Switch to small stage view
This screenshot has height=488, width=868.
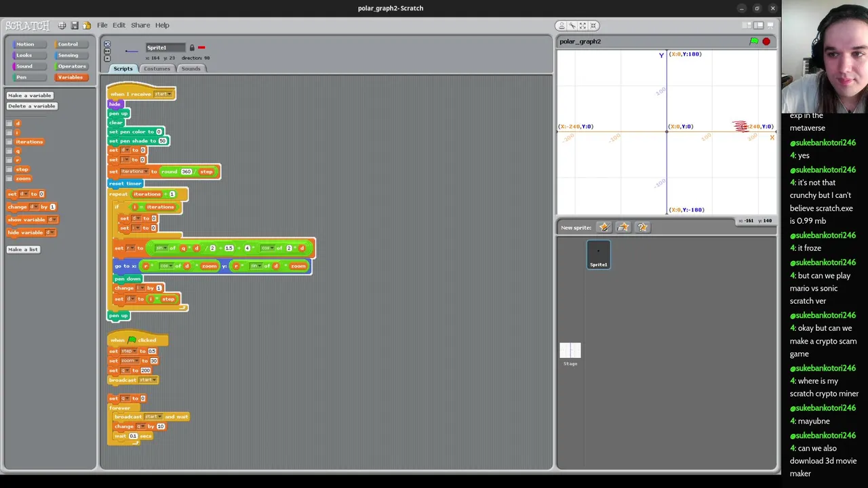747,26
